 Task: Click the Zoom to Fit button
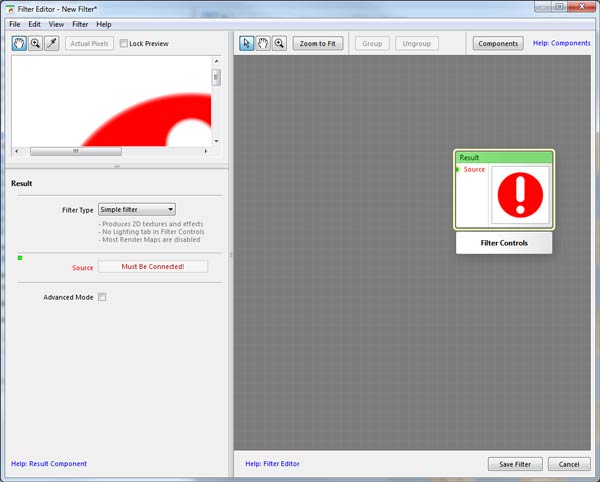[318, 44]
